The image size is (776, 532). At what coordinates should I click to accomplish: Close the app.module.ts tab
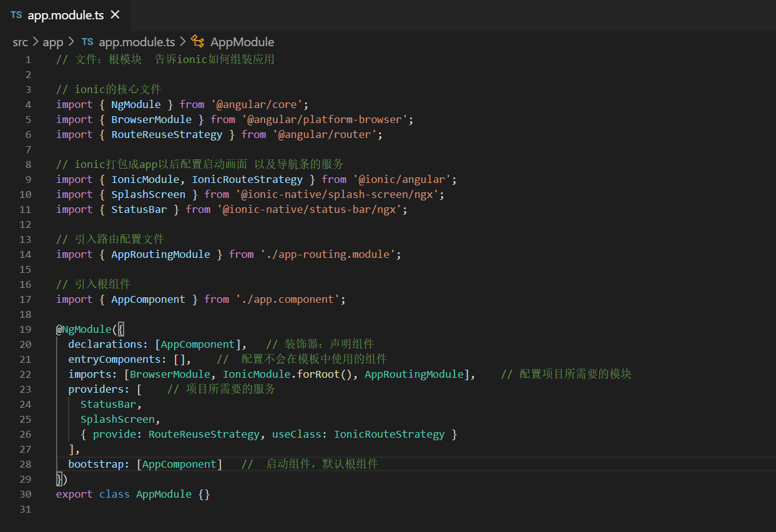[x=114, y=16]
